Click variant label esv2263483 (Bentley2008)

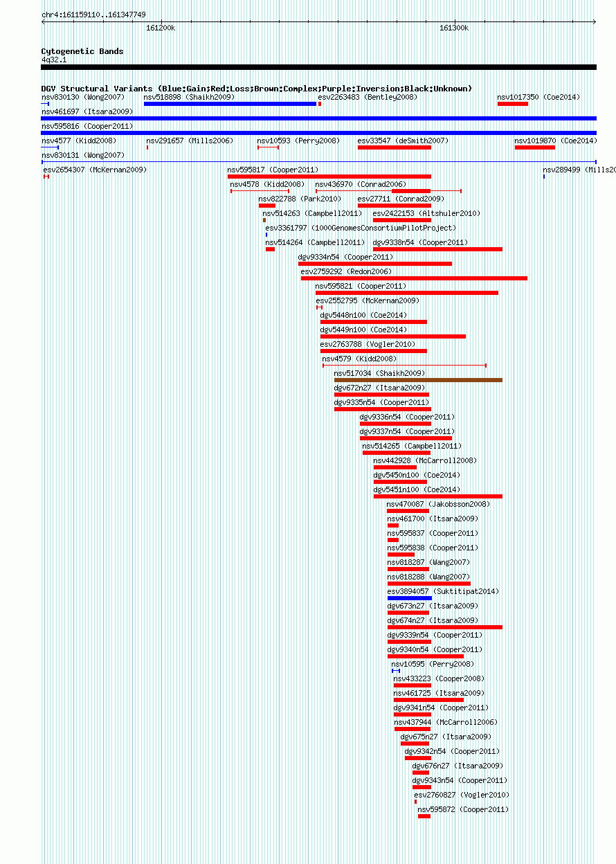[x=368, y=97]
